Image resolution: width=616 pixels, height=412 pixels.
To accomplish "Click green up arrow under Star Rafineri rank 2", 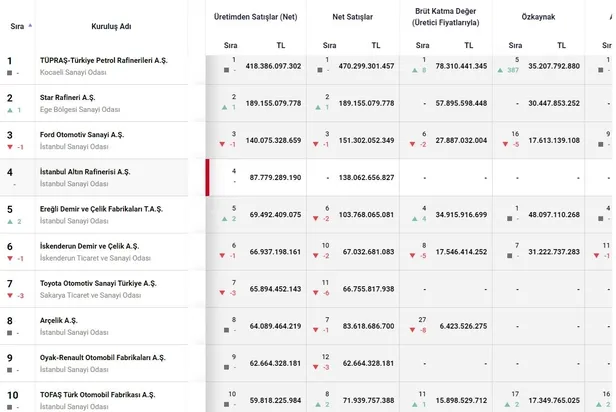I will (x=10, y=109).
